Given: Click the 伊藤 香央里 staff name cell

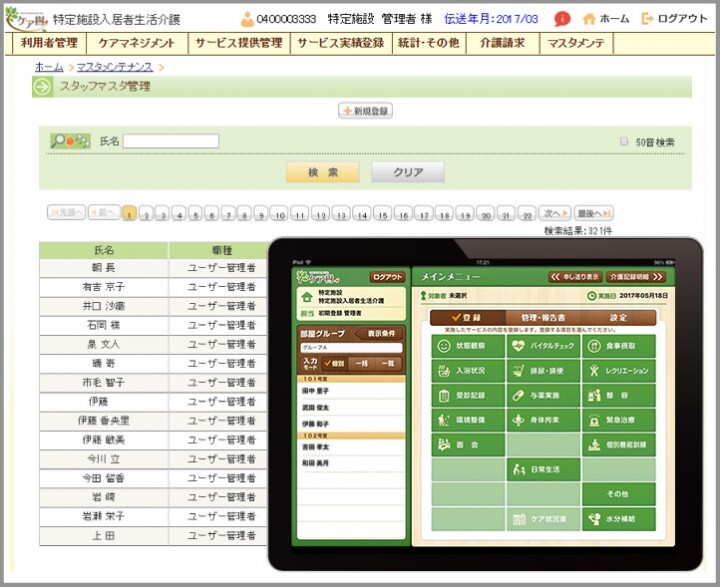Looking at the screenshot, I should (x=104, y=421).
